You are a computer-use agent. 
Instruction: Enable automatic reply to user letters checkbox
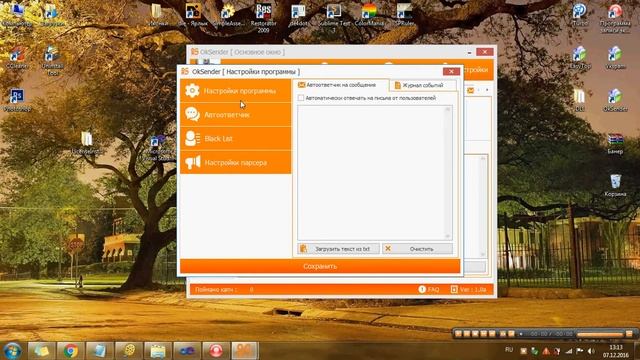click(301, 98)
